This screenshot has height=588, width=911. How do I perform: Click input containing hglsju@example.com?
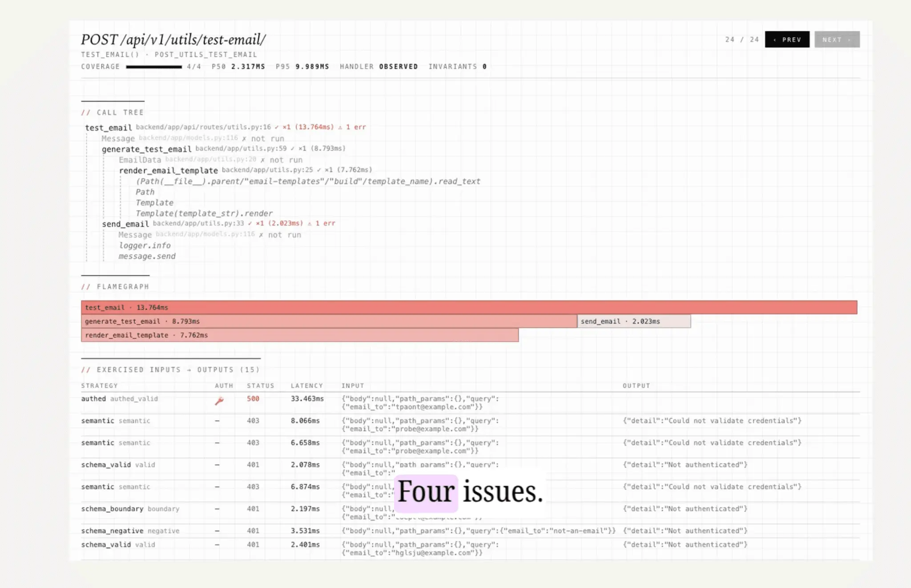click(x=420, y=549)
